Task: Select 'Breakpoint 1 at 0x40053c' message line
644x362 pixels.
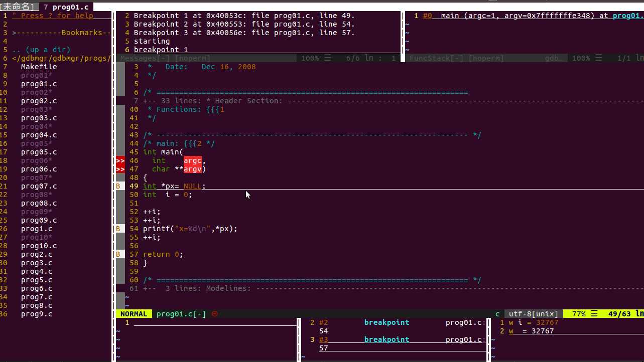Action: pyautogui.click(x=244, y=16)
